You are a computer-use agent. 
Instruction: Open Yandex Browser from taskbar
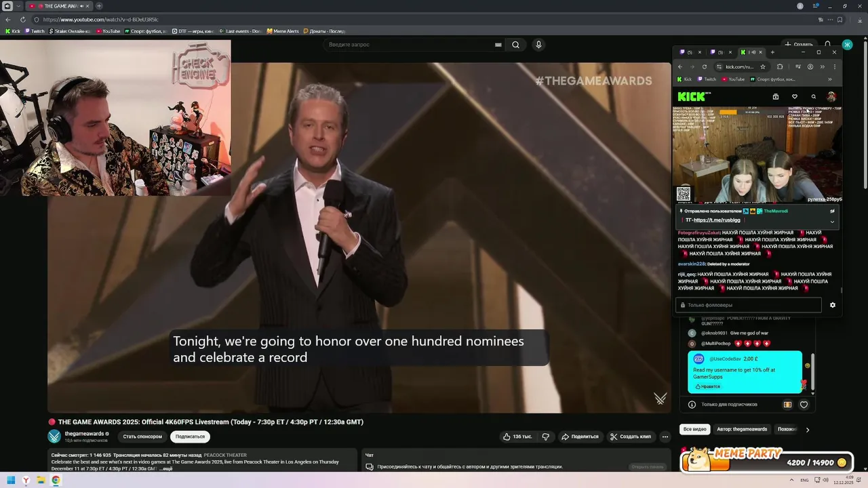coord(26,480)
